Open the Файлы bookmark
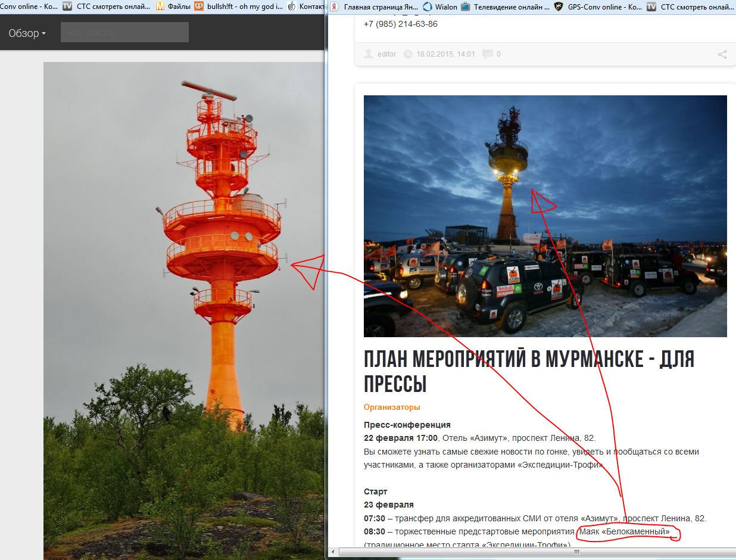The image size is (736, 560). point(176,7)
